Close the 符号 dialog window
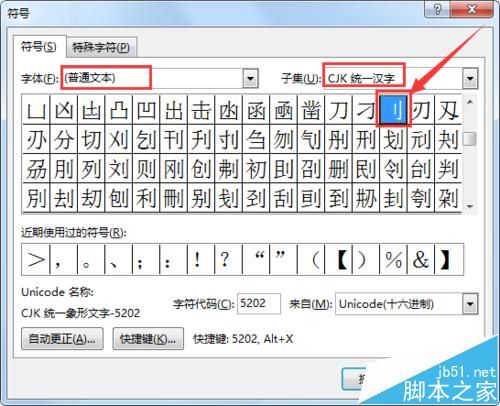Viewport: 500px width, 406px height. tap(471, 9)
